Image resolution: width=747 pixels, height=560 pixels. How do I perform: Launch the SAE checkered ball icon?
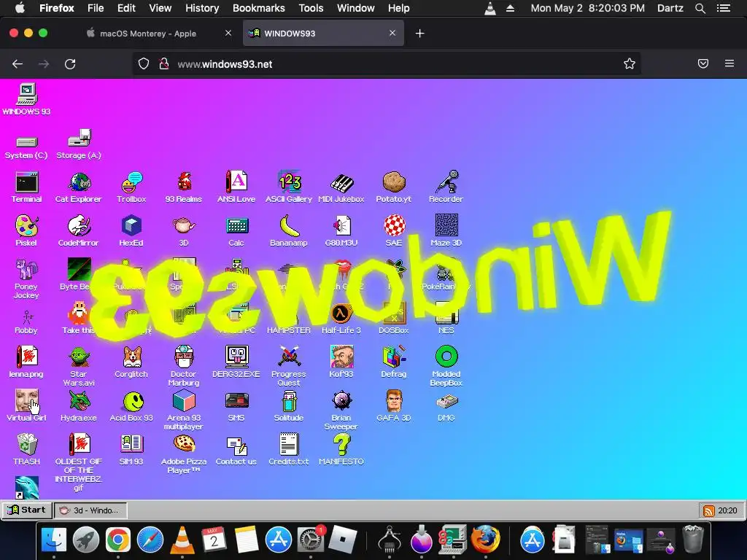tap(395, 226)
